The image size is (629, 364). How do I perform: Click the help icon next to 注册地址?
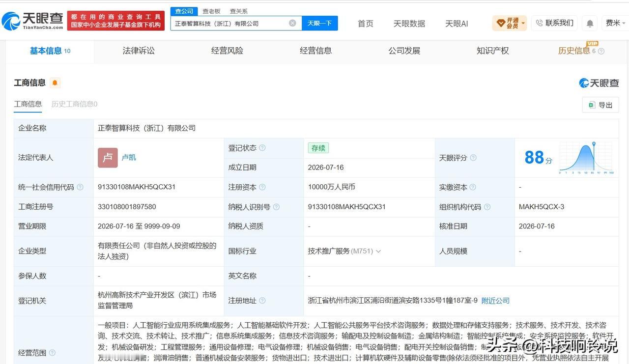click(x=262, y=301)
